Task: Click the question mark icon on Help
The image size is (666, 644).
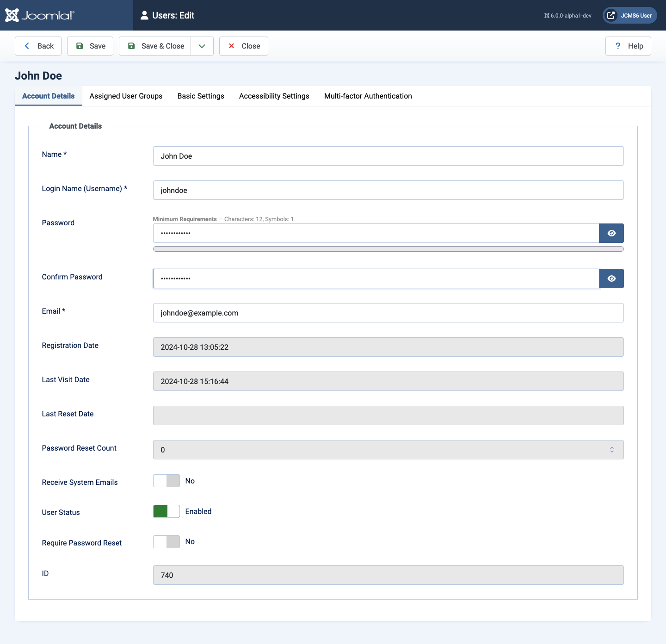Action: (618, 46)
